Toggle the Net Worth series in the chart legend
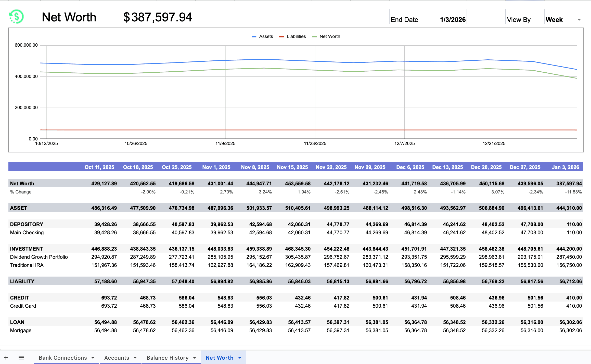 pos(330,36)
